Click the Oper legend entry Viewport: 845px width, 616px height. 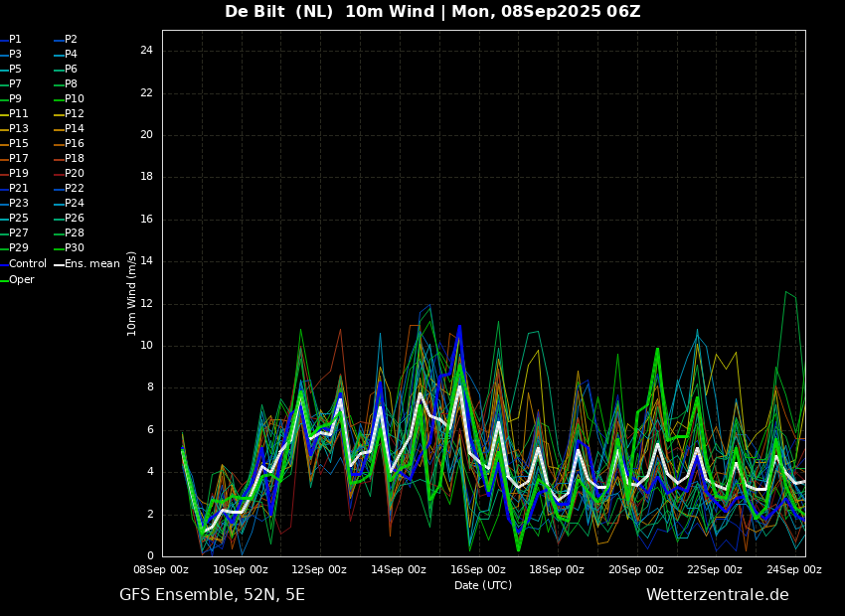tap(17, 279)
